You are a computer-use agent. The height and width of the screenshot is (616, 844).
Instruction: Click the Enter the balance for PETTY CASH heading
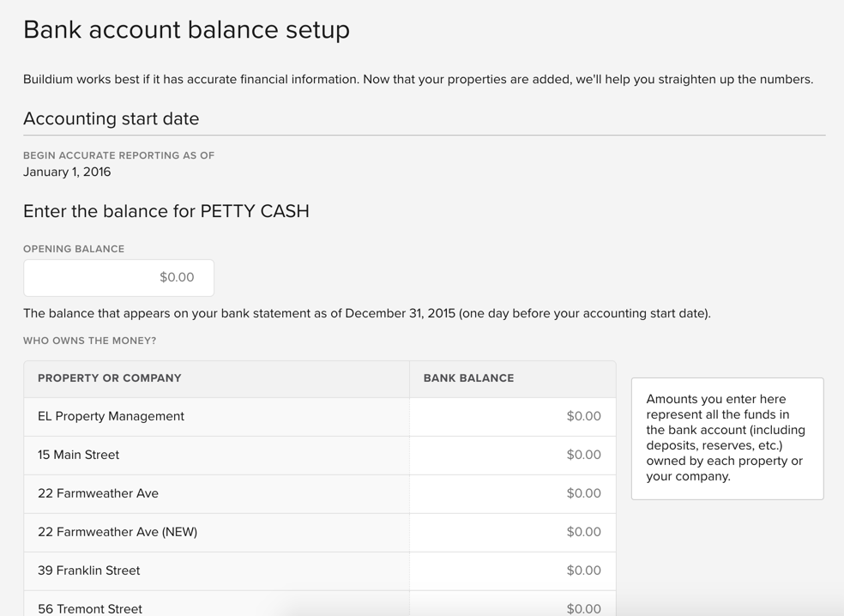166,211
